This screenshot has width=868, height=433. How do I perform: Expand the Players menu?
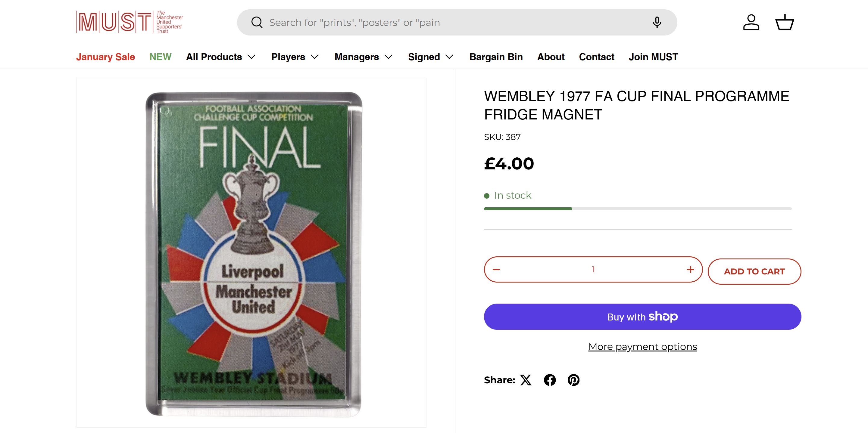point(295,57)
